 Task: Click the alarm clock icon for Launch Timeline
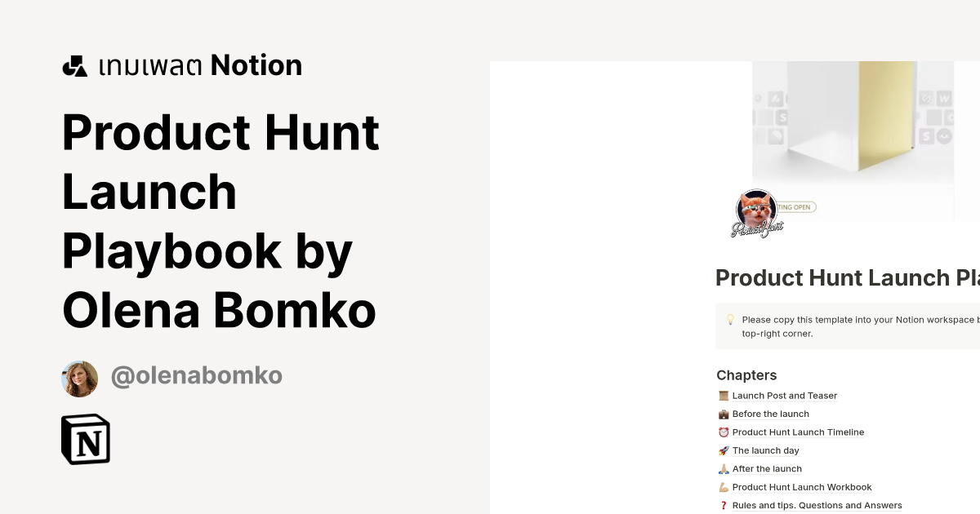click(x=723, y=432)
